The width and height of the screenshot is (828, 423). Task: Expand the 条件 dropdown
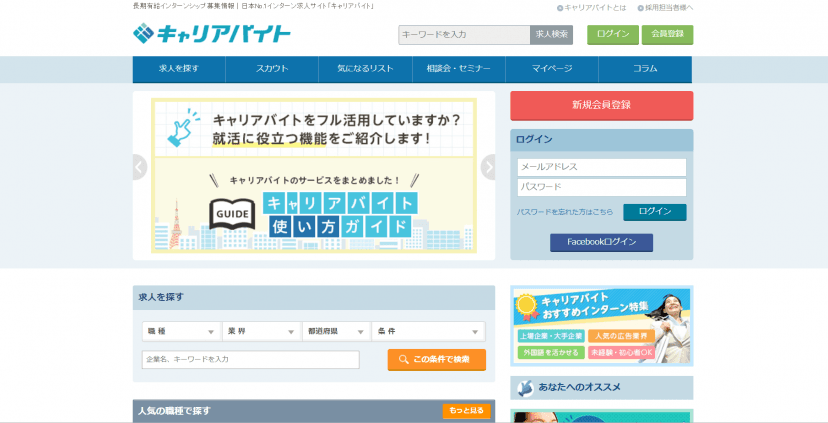(427, 331)
